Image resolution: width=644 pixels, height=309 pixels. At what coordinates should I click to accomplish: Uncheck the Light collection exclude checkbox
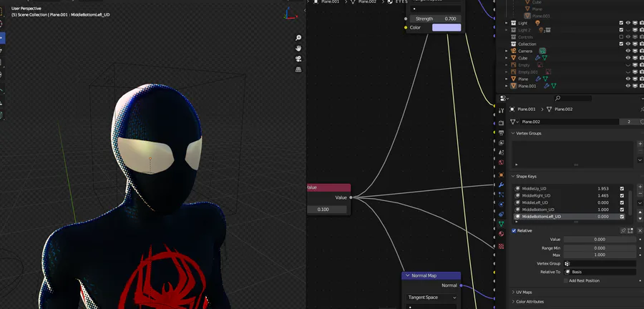(x=621, y=23)
